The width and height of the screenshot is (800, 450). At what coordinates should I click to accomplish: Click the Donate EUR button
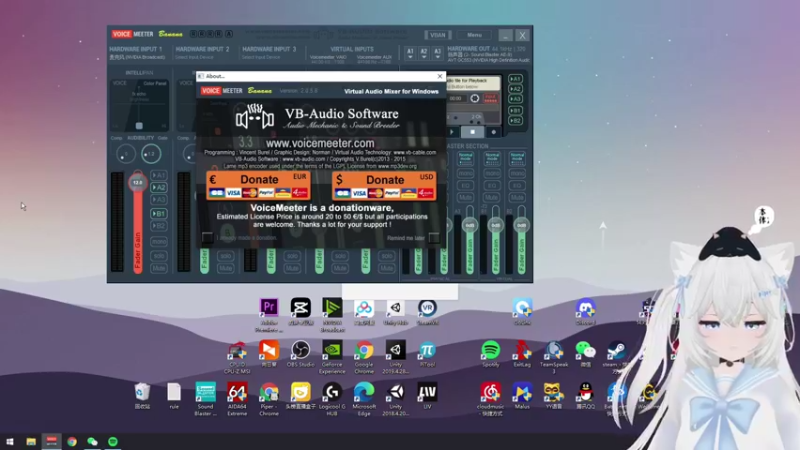[x=258, y=185]
